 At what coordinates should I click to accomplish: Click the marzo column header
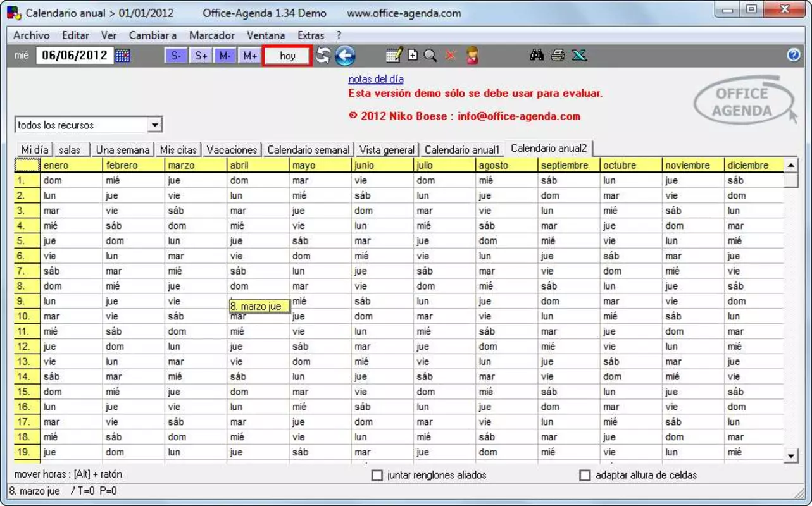click(x=196, y=165)
